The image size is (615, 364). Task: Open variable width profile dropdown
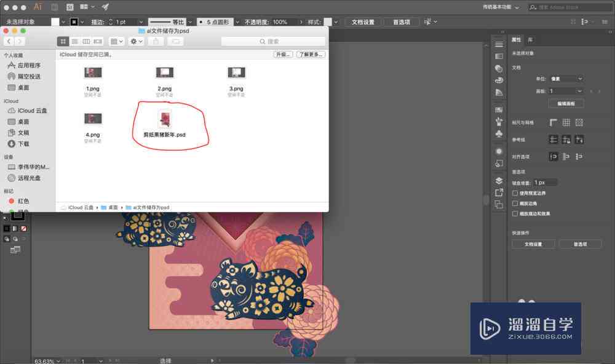[x=190, y=22]
